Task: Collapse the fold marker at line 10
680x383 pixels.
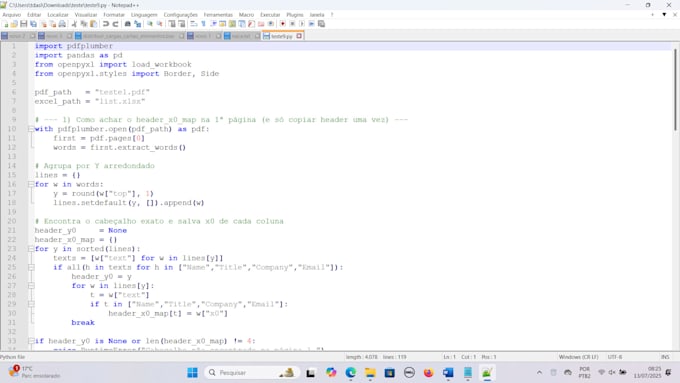Action: (x=31, y=129)
